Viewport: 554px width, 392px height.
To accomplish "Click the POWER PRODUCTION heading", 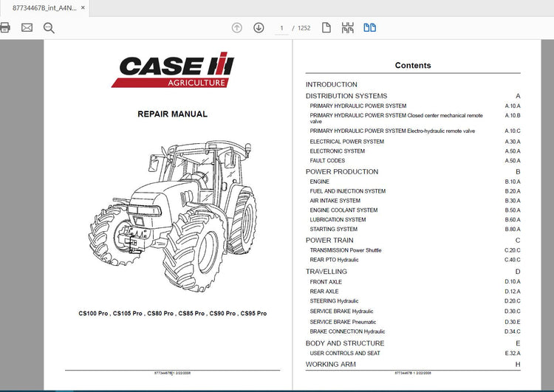I will coord(342,171).
